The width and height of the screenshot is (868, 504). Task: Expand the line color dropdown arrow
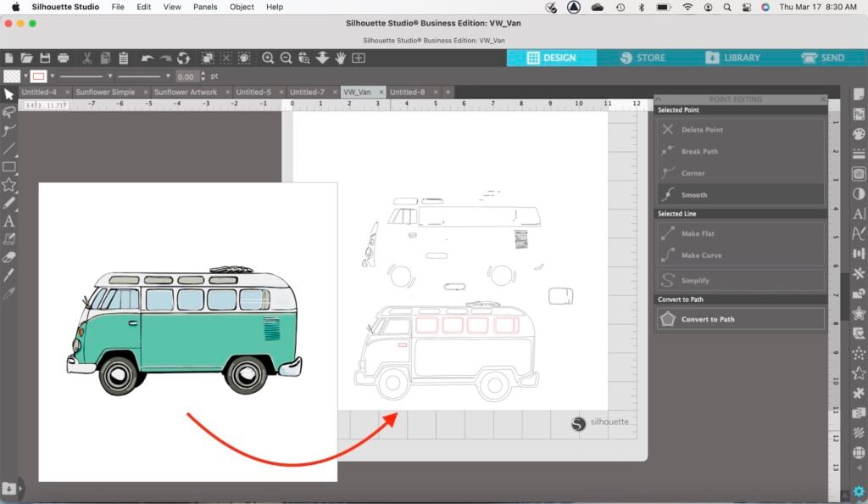pos(52,76)
